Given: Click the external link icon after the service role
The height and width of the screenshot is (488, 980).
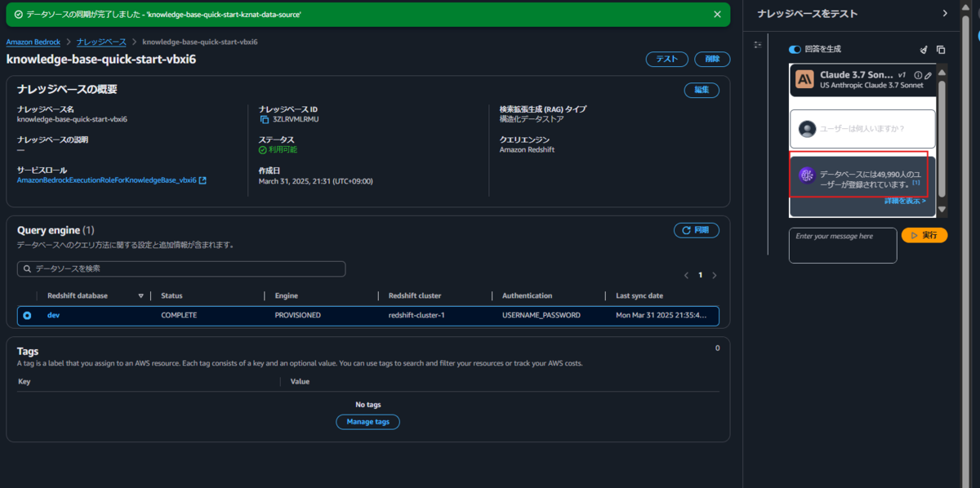Looking at the screenshot, I should coord(203,180).
